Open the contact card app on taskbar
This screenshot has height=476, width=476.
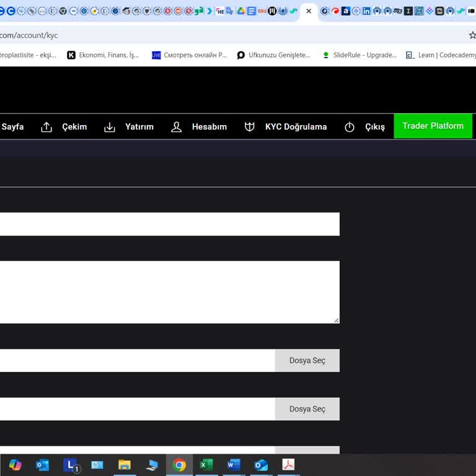pos(97,465)
